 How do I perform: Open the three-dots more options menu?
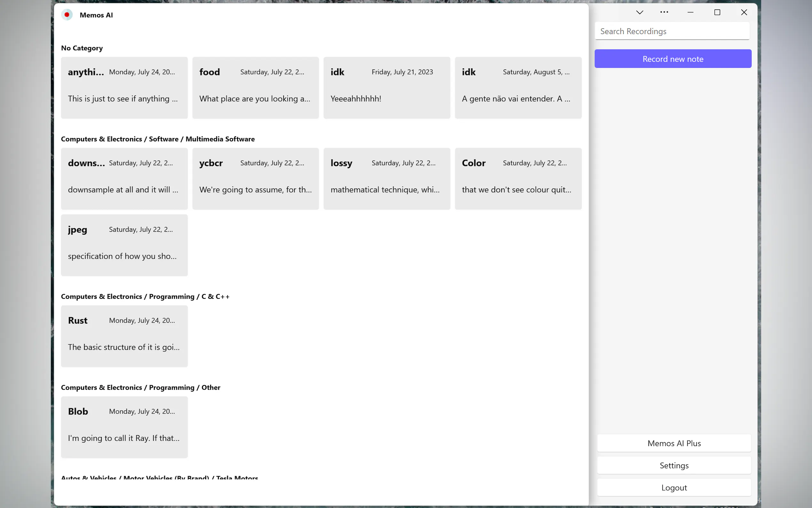click(x=664, y=12)
